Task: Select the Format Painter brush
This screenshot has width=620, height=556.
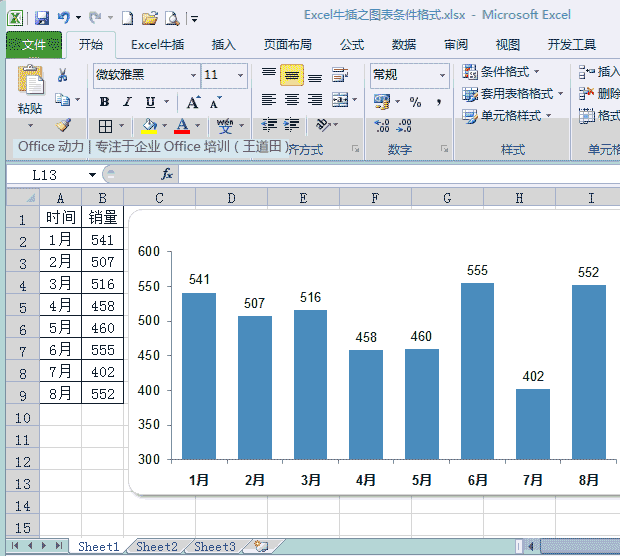Action: tap(64, 126)
